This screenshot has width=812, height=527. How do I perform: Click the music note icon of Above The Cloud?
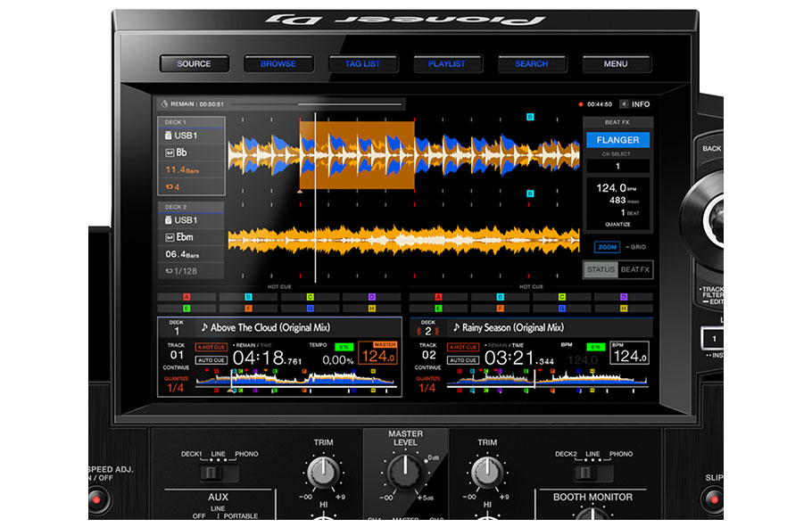pyautogui.click(x=204, y=327)
